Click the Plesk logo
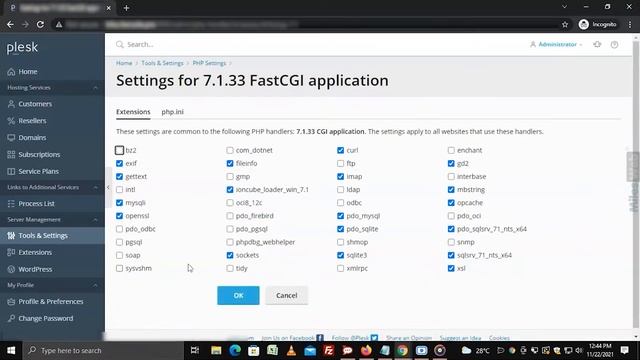Image resolution: width=640 pixels, height=360 pixels. (x=22, y=47)
